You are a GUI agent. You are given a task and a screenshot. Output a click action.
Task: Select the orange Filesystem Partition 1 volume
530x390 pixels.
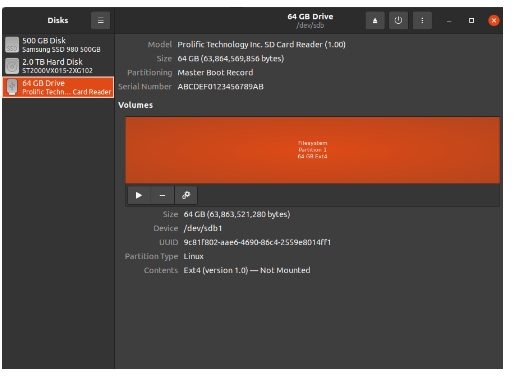point(312,150)
